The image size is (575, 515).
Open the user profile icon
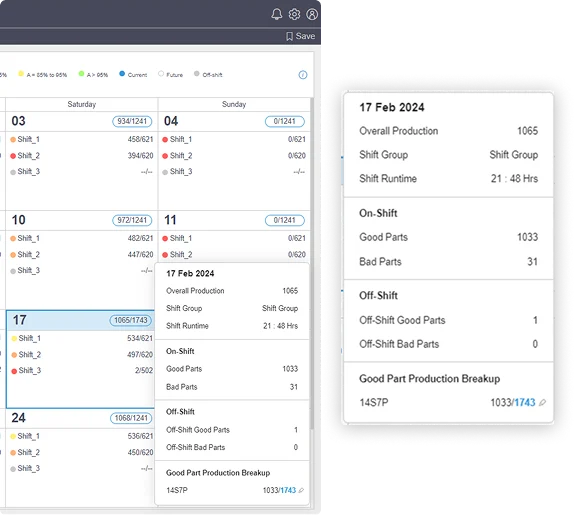pos(312,14)
